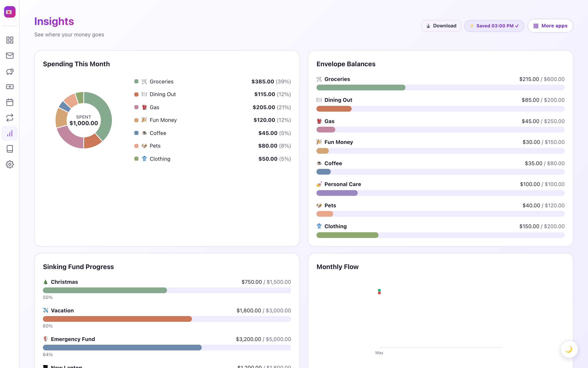
Task: Click the Vacation airplane icon
Action: pyautogui.click(x=46, y=310)
